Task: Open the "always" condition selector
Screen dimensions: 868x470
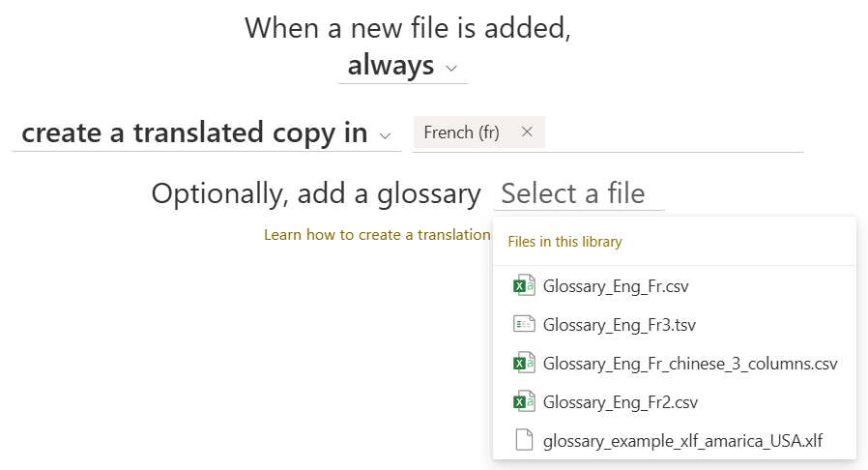Action: click(x=391, y=67)
